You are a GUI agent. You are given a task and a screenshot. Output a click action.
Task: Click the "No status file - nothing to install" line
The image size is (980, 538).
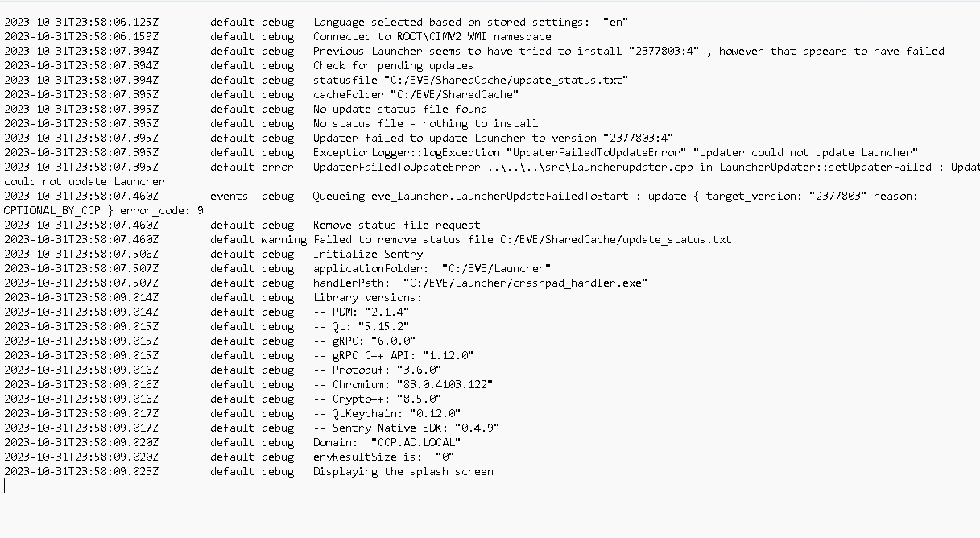[x=425, y=123]
